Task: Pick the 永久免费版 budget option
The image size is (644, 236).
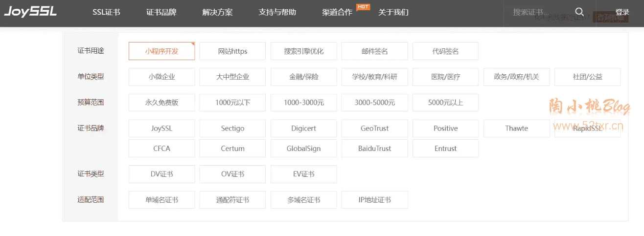Action: point(161,103)
